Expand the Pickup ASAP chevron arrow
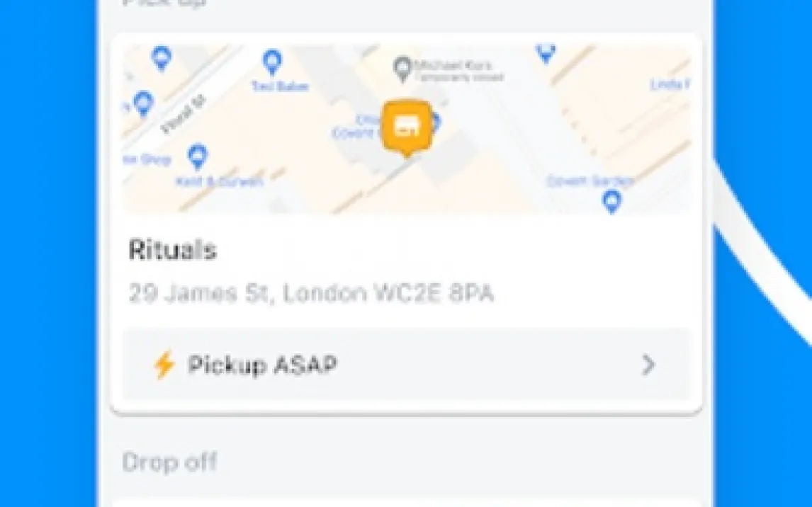 (648, 365)
